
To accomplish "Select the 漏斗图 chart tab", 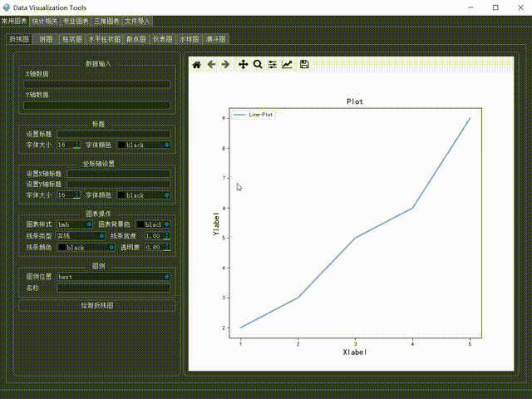I will click(x=216, y=39).
